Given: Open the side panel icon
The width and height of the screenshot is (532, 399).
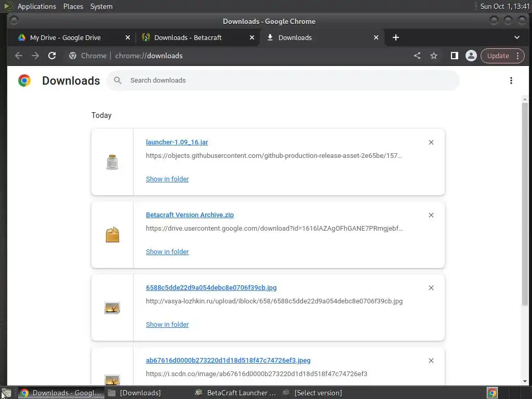Looking at the screenshot, I should click(454, 56).
